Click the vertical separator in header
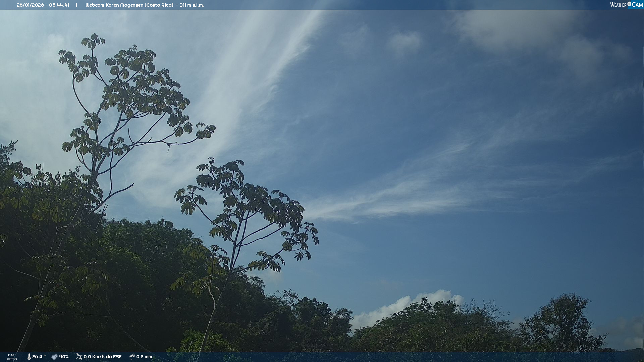This screenshot has width=644, height=362. tap(76, 5)
